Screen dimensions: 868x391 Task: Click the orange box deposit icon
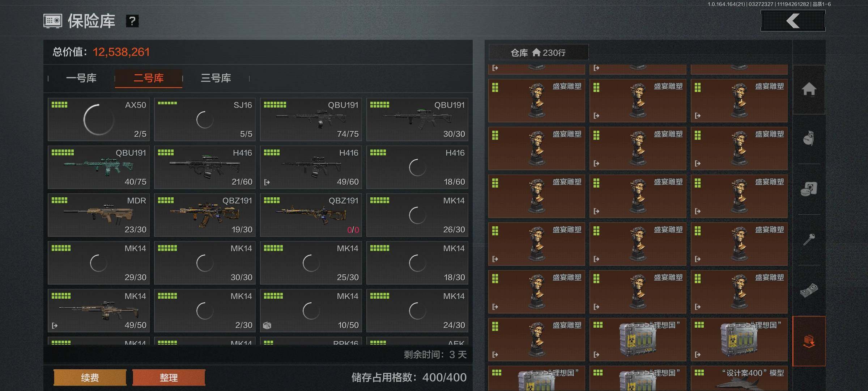point(809,341)
